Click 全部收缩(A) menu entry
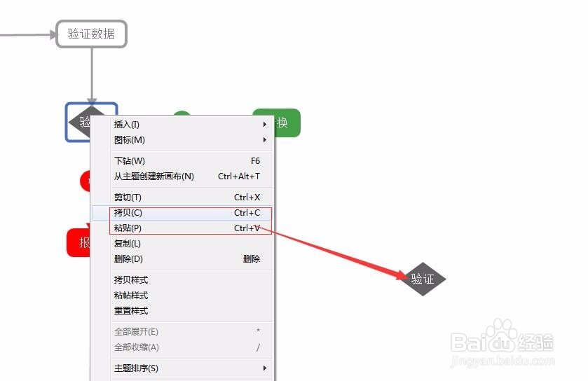Image resolution: width=588 pixels, height=381 pixels. pos(182,347)
